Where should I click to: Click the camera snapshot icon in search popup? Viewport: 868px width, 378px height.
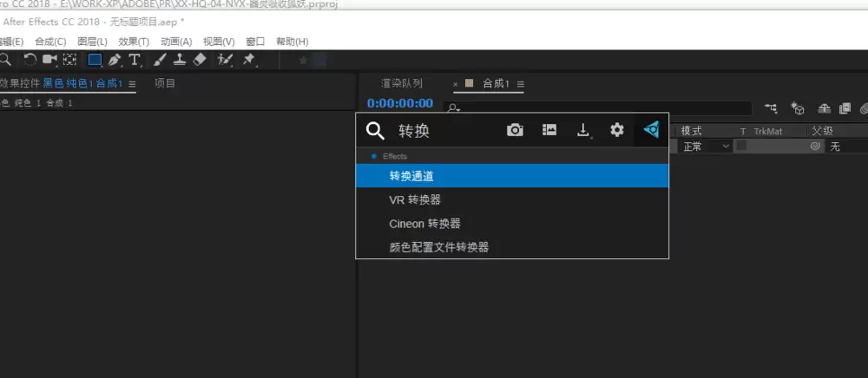point(515,130)
